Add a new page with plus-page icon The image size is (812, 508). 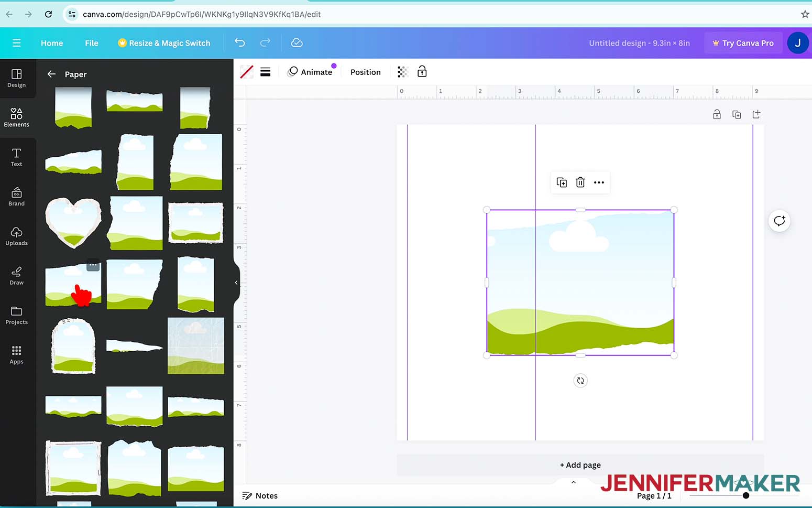pos(756,114)
